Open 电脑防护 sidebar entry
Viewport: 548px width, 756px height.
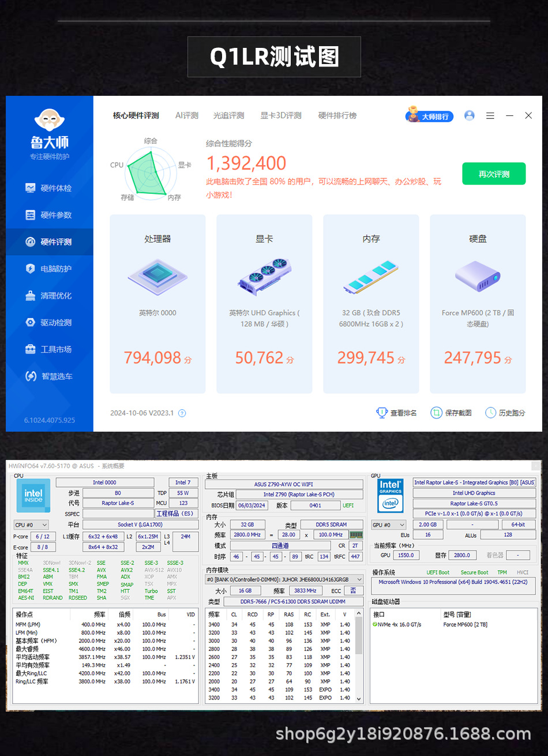click(x=49, y=269)
